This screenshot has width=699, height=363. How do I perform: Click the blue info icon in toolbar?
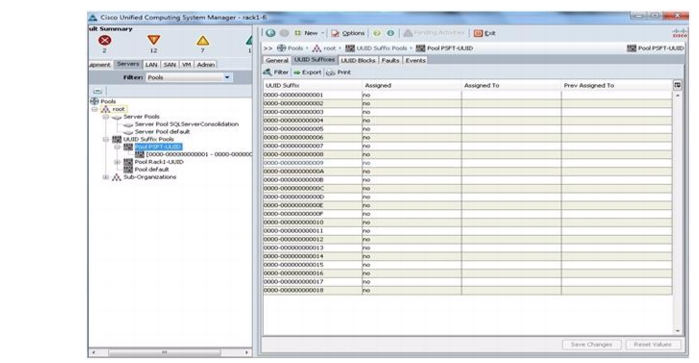[391, 33]
